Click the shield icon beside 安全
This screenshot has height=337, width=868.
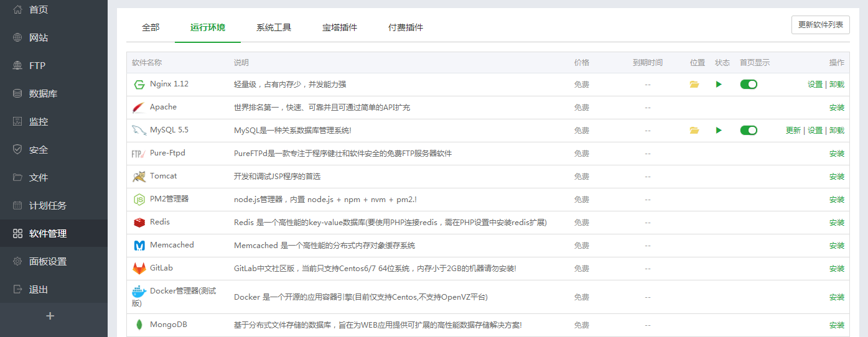click(17, 149)
